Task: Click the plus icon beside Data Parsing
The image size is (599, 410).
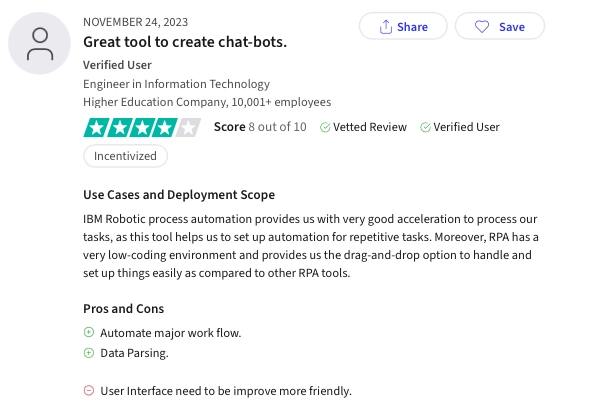Action: tap(89, 353)
